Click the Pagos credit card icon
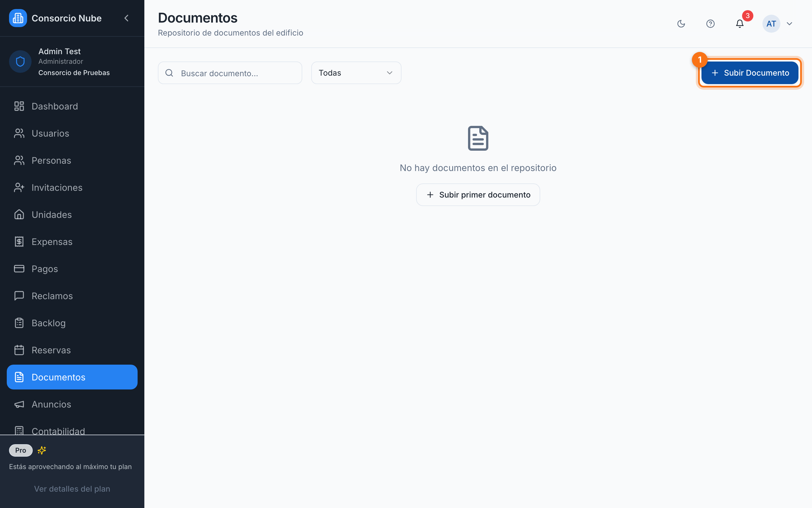 [19, 269]
